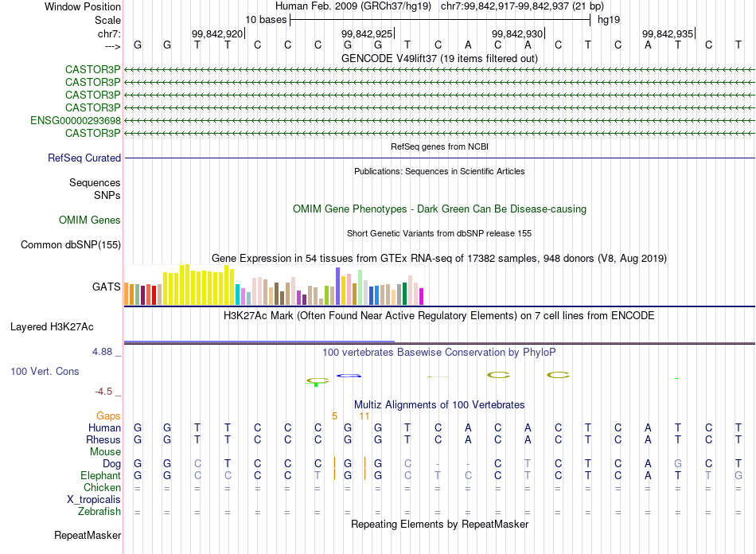Select the Mouse alignment row label
This screenshot has height=554, width=756.
pos(106,452)
